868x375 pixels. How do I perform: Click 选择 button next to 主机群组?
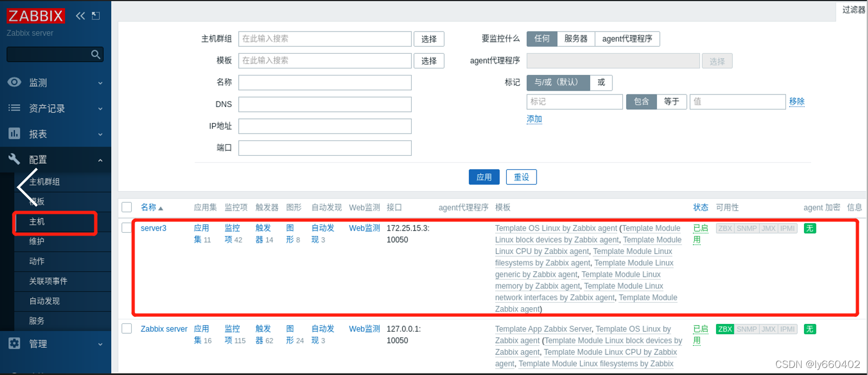(x=429, y=39)
